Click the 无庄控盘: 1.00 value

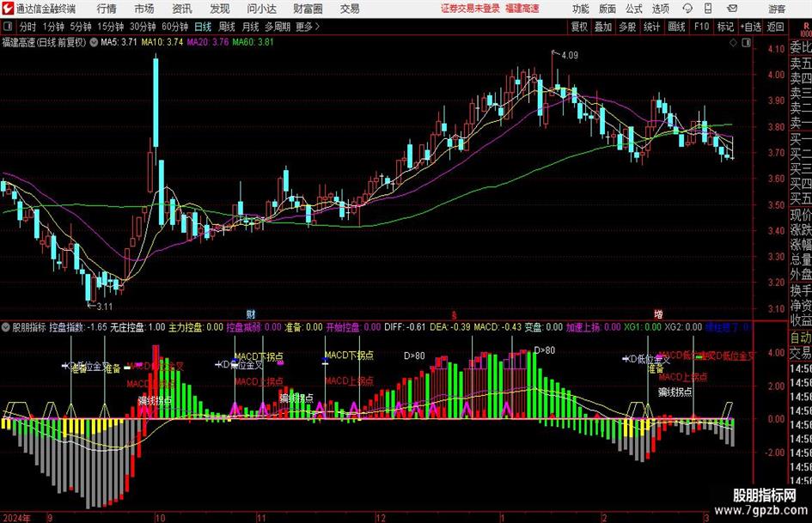point(137,327)
